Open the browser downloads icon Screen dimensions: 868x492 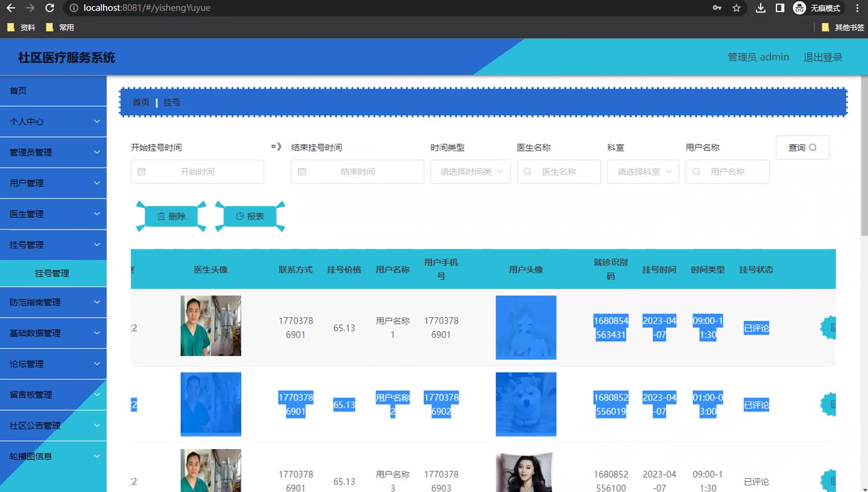coord(761,8)
